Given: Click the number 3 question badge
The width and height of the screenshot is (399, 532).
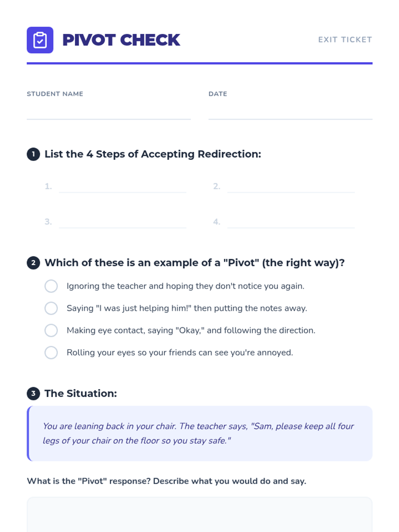Looking at the screenshot, I should click(33, 394).
